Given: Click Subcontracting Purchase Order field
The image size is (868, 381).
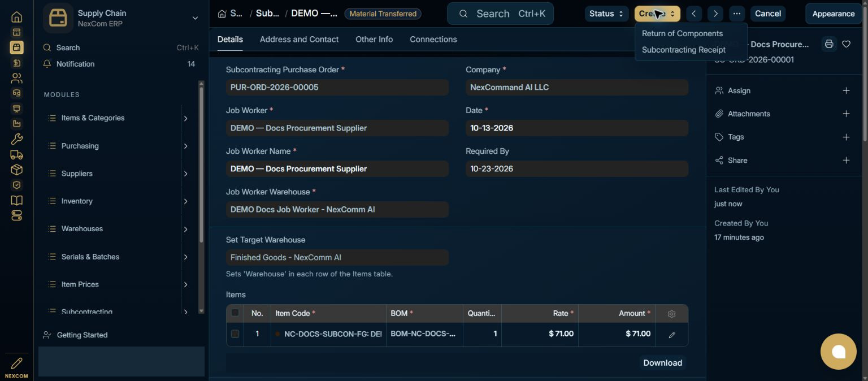Looking at the screenshot, I should 337,87.
